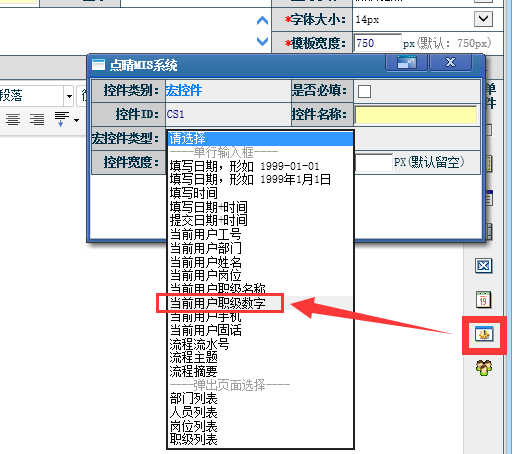Image resolution: width=518 pixels, height=454 pixels.
Task: Click the blue up chevron arrow
Action: [x=262, y=21]
